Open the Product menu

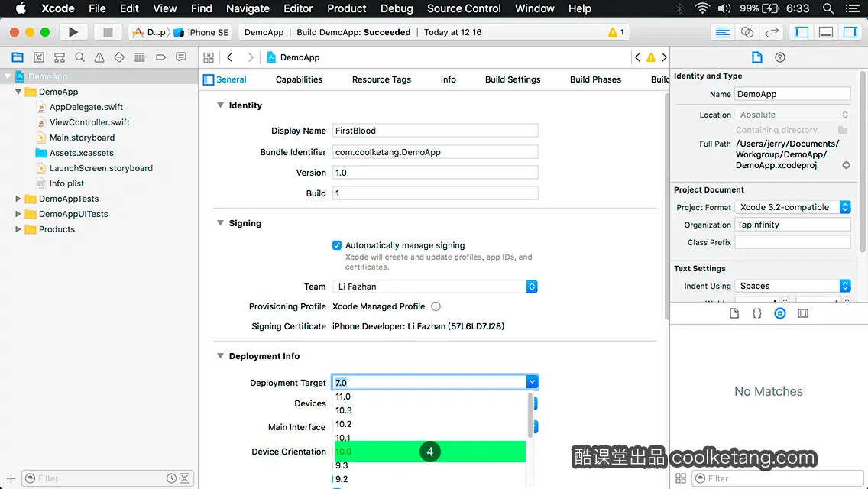point(347,8)
